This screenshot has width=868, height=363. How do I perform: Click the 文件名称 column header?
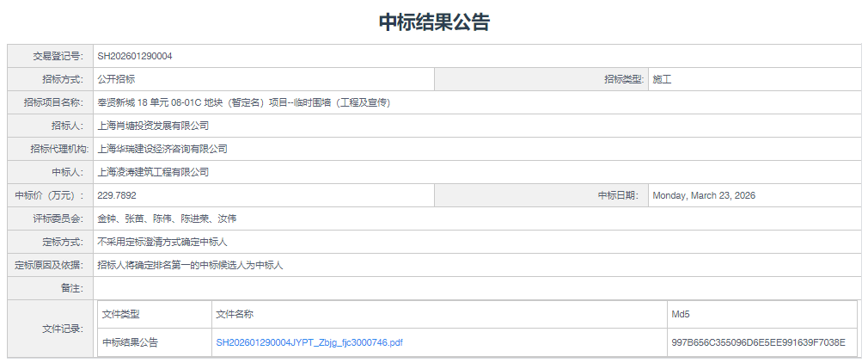tap(235, 314)
